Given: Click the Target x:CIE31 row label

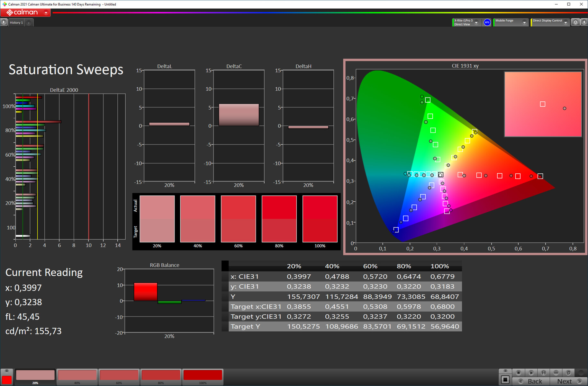Looking at the screenshot, I should pos(256,307).
